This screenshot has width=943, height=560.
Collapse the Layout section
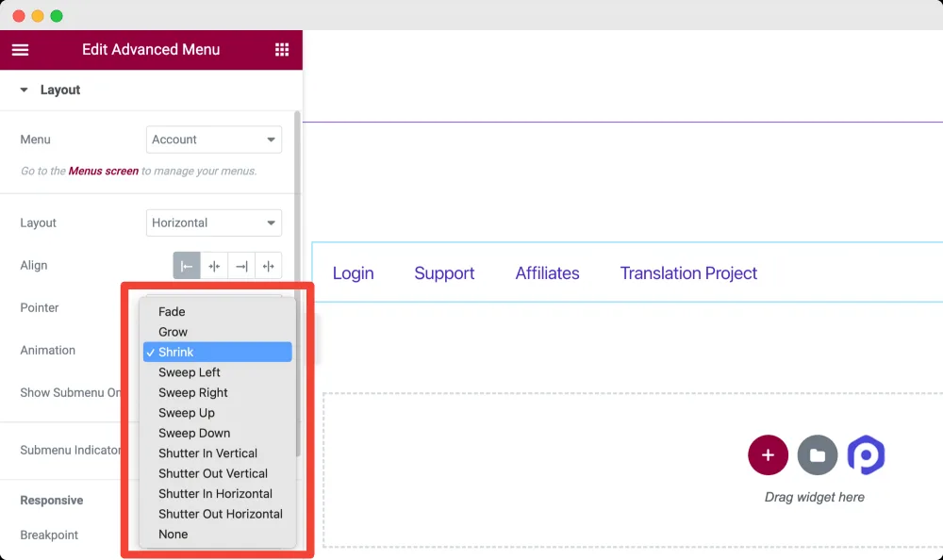click(25, 91)
